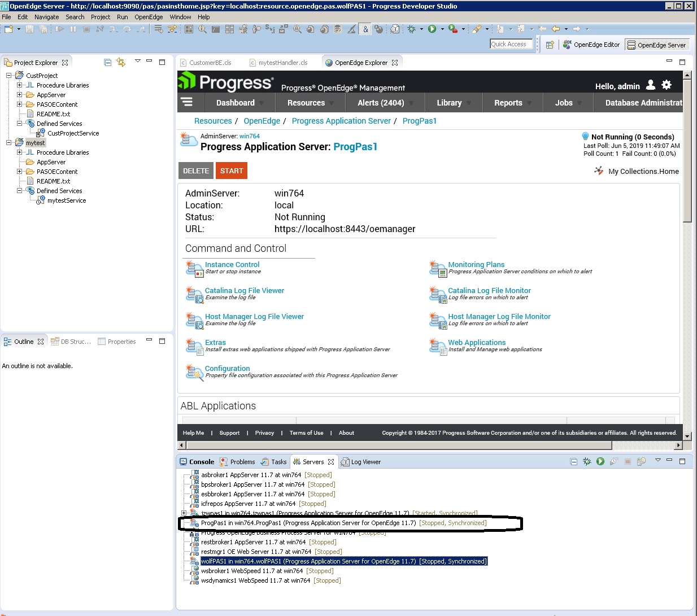
Task: Expand the izwpas1 server entry
Action: tap(184, 513)
